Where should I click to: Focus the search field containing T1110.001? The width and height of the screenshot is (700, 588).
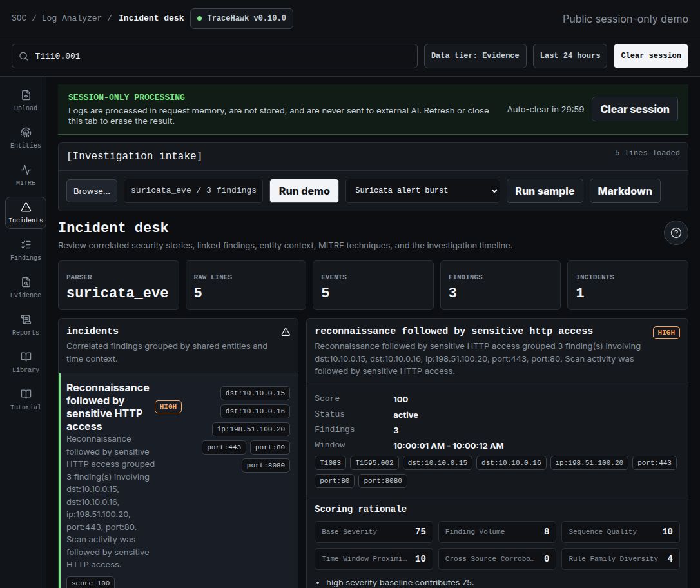tap(214, 56)
